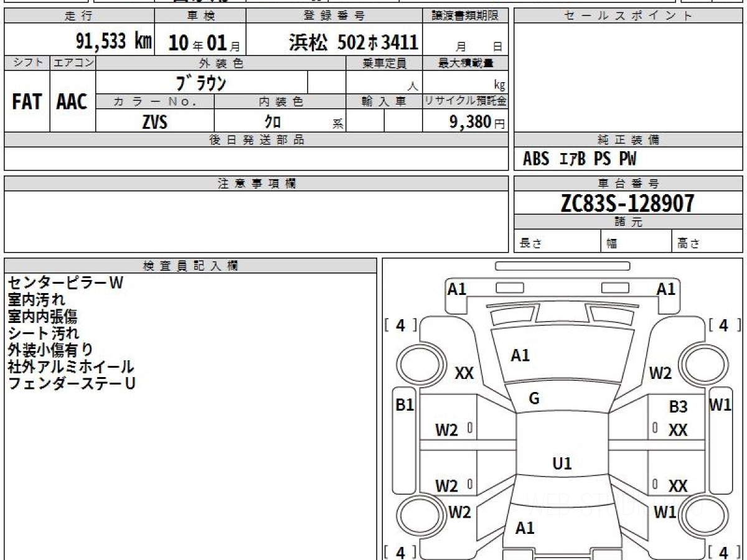The image size is (747, 560).
Task: Click the odometer reading 91,533 km
Action: tap(113, 42)
